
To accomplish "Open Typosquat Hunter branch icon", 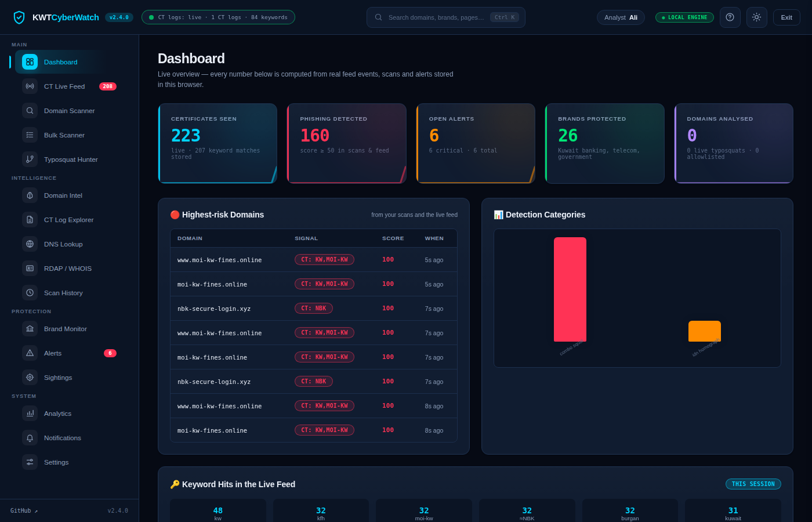I will coord(30,159).
